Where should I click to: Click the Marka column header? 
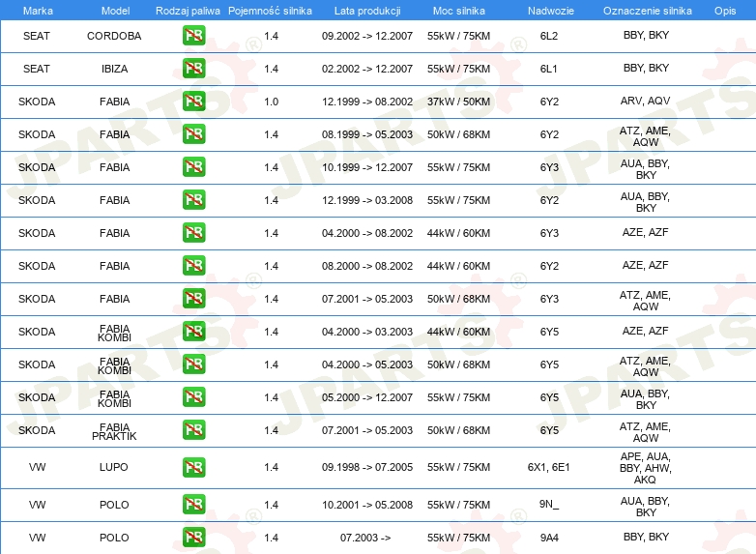pyautogui.click(x=38, y=11)
